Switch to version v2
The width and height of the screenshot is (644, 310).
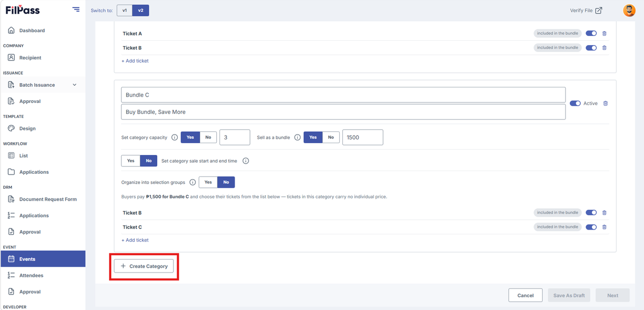coord(141,10)
